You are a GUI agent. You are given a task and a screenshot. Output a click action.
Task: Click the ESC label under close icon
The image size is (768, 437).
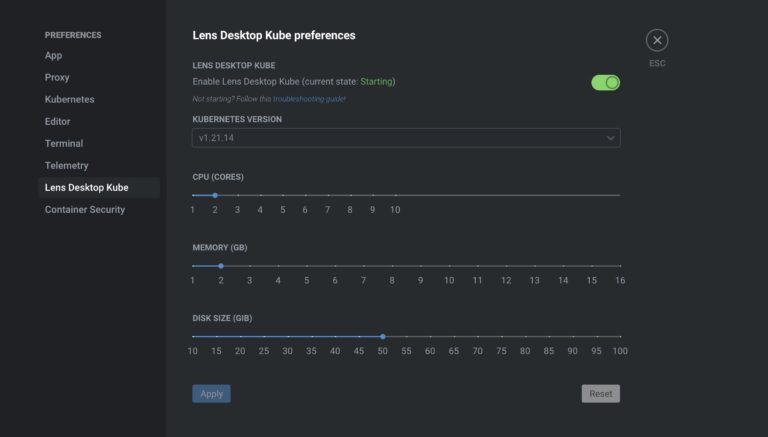(657, 63)
